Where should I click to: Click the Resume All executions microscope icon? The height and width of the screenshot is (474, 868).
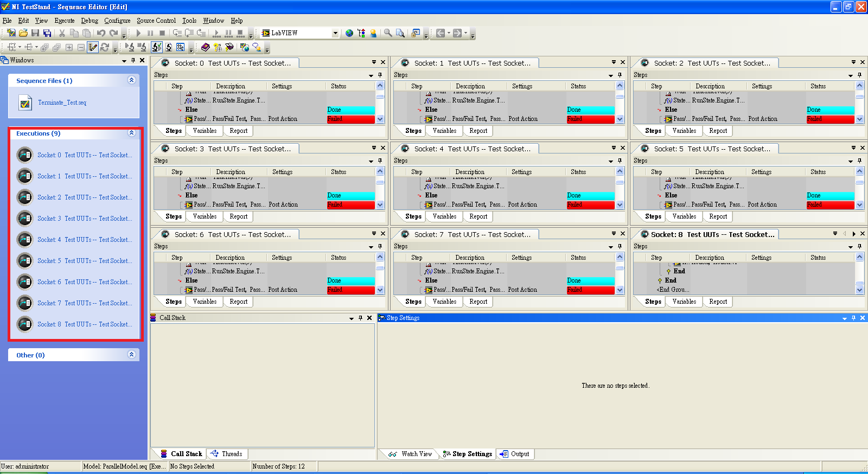130,47
